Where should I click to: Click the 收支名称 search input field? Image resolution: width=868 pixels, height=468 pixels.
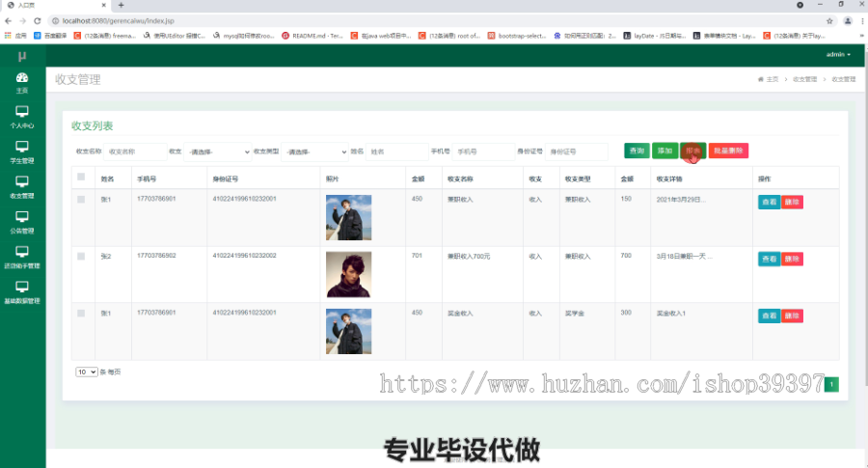135,151
